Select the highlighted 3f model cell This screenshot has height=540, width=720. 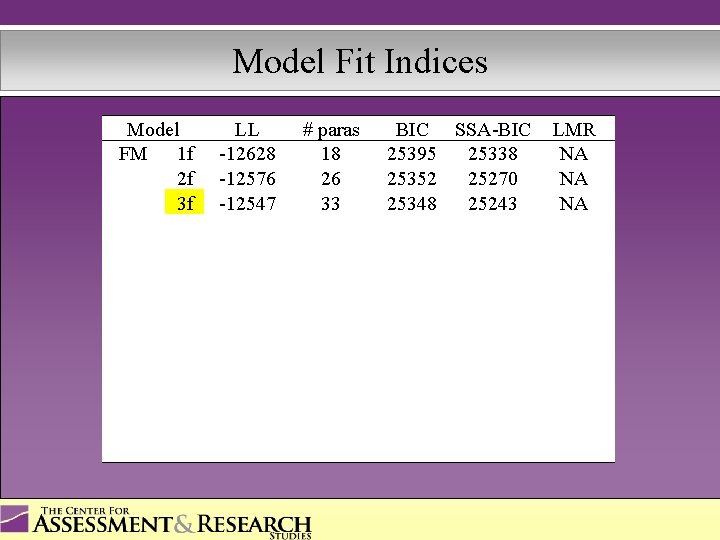point(184,202)
